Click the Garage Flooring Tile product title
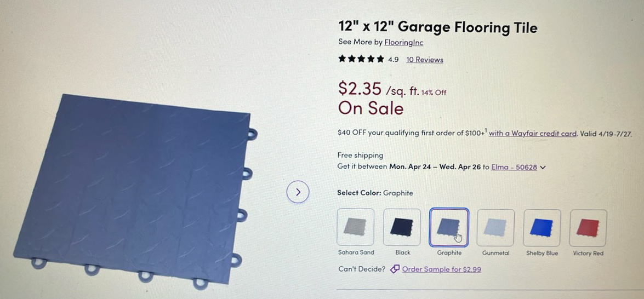644x299 pixels. pos(438,27)
